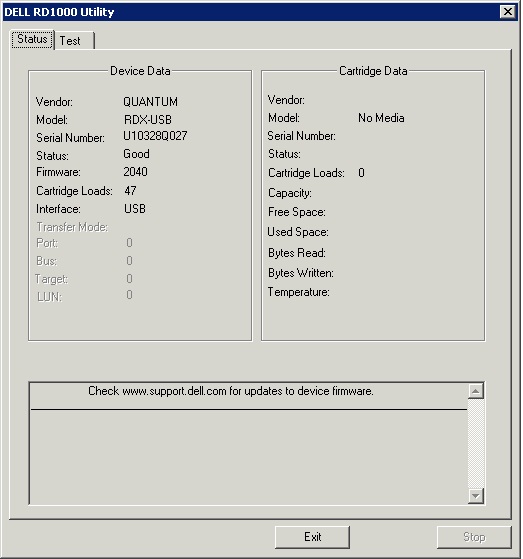Click the Bus label

pos(46,261)
